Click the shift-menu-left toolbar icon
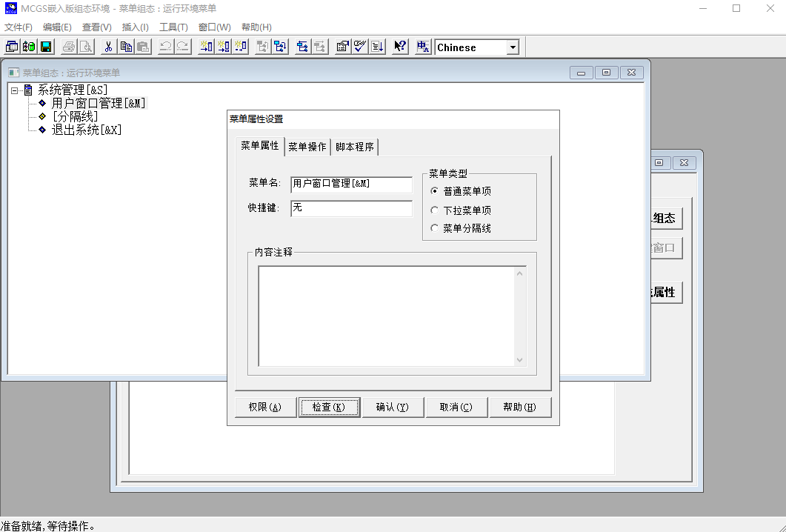The height and width of the screenshot is (532, 786). point(302,47)
